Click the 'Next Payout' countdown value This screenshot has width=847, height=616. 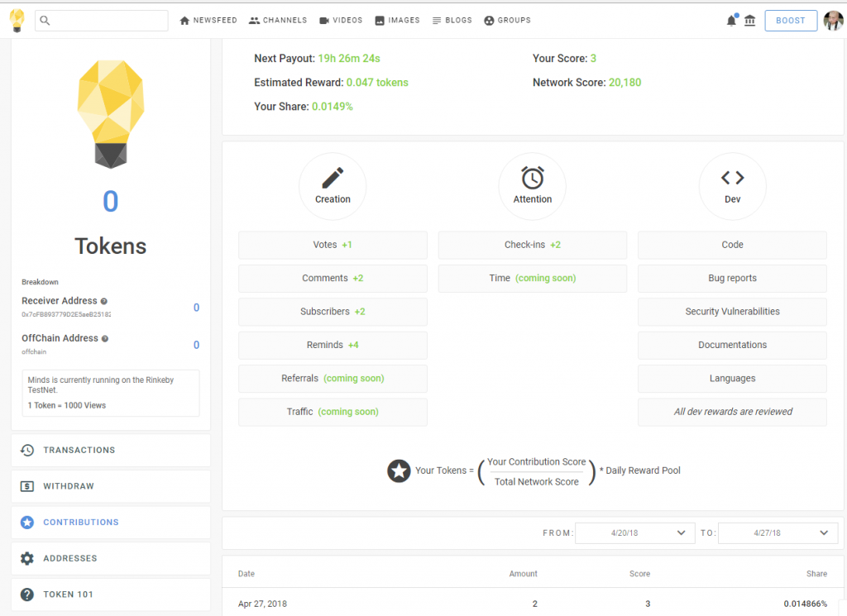click(349, 59)
